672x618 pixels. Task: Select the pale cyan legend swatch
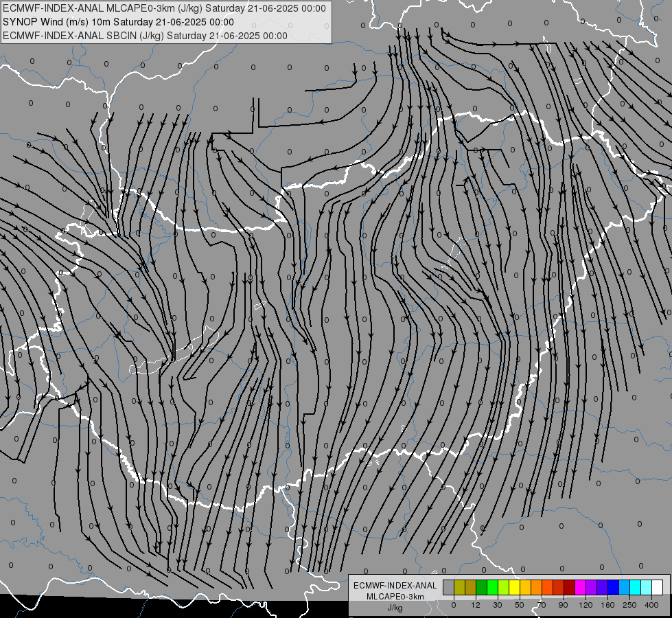point(647,587)
